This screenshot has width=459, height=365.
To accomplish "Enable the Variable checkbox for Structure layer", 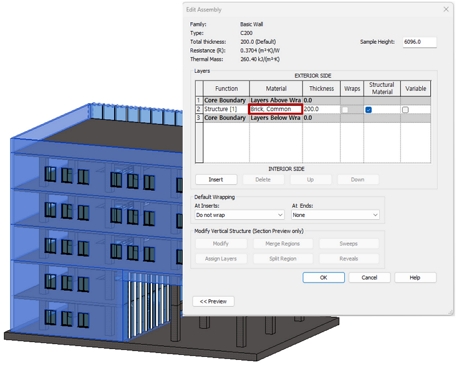I will pyautogui.click(x=405, y=110).
